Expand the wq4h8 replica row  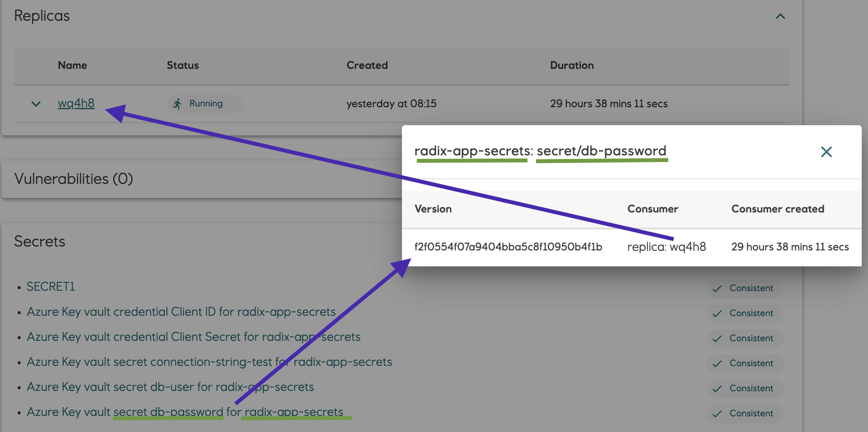tap(36, 104)
